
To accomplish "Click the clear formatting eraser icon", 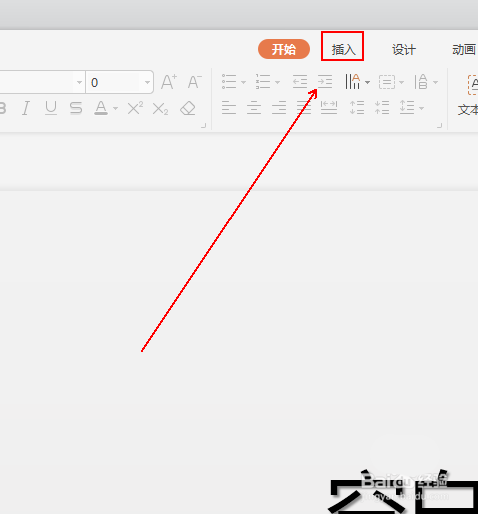I will click(x=188, y=108).
